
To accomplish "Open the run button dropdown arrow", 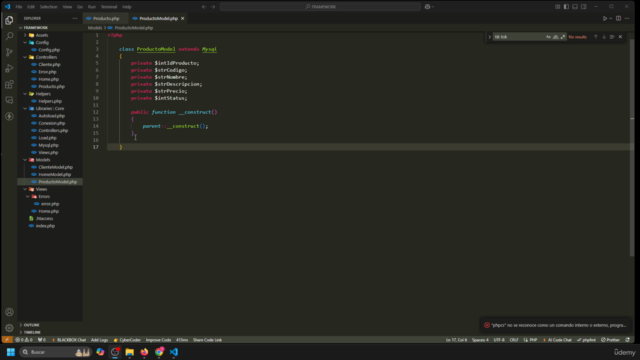I will tap(611, 18).
